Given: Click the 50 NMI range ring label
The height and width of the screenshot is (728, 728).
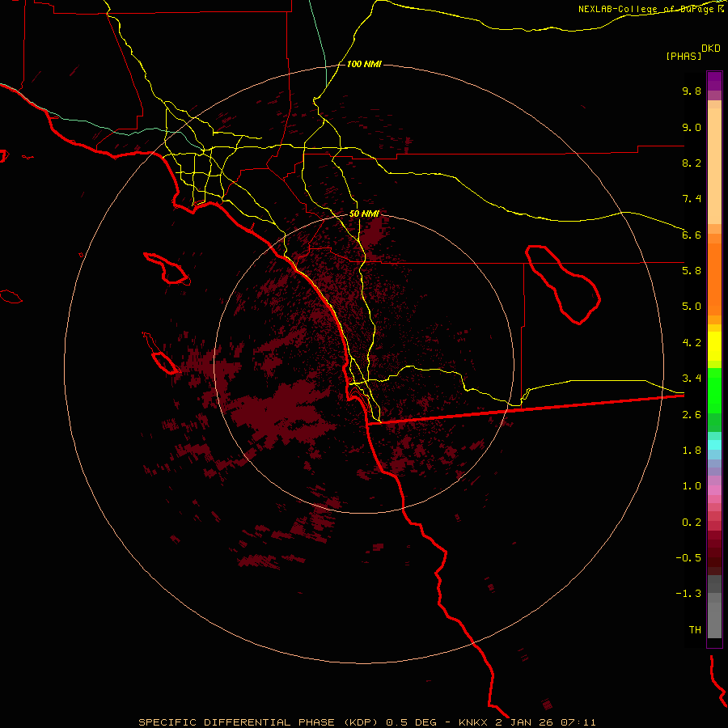Looking at the screenshot, I should (364, 214).
